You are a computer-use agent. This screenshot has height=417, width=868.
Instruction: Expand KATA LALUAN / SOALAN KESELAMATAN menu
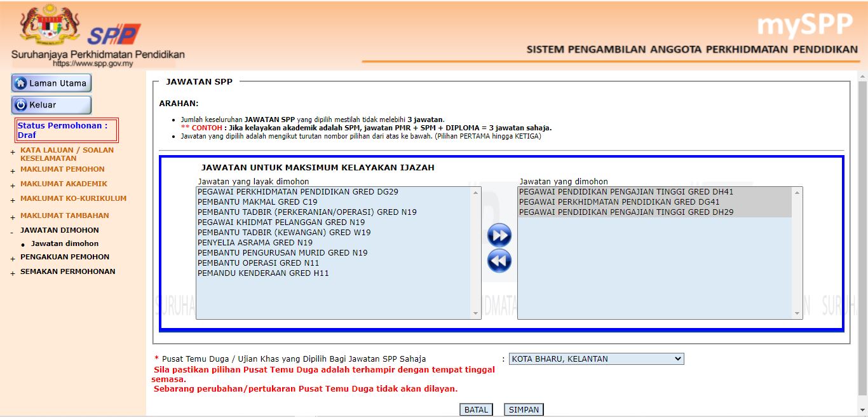[67, 154]
